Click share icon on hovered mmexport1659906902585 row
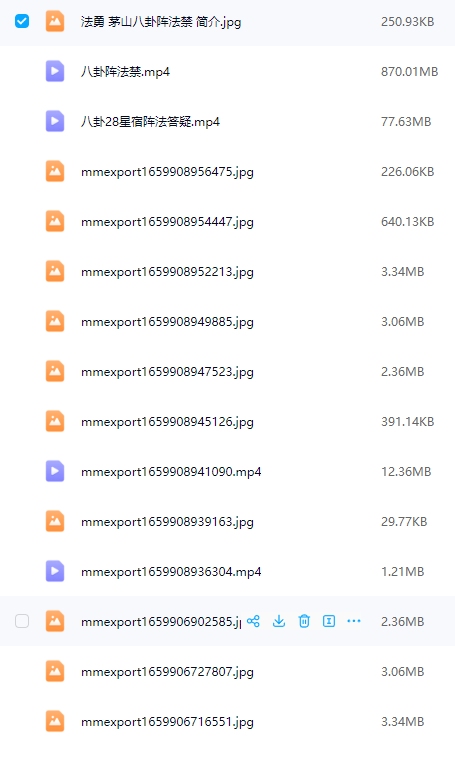Image resolution: width=455 pixels, height=770 pixels. click(x=253, y=621)
